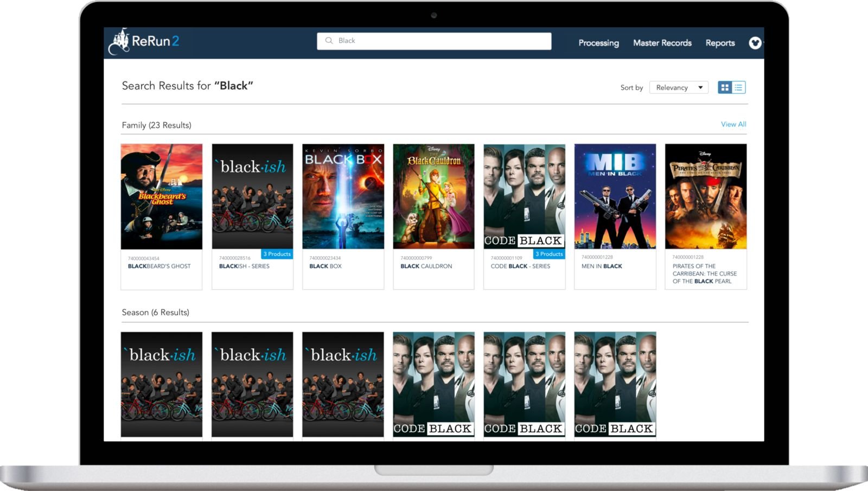
Task: Open the Sort by Relevancy dropdown
Action: pos(679,87)
